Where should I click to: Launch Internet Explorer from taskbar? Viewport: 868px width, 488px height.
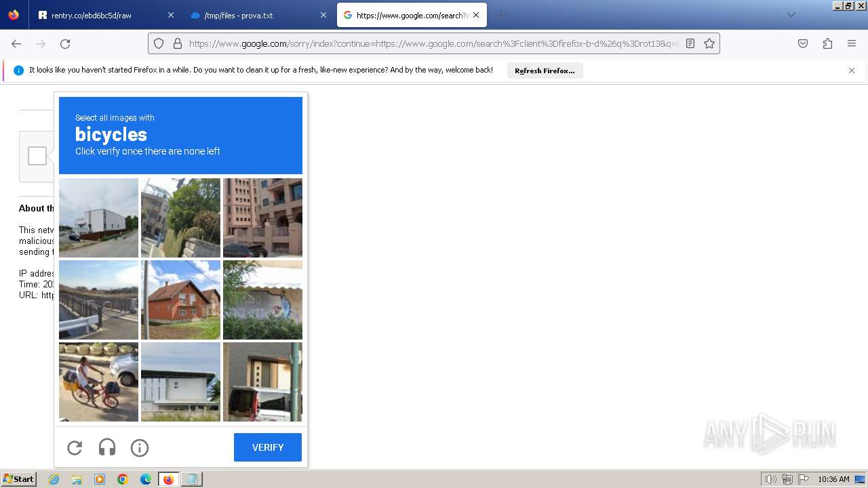54,479
